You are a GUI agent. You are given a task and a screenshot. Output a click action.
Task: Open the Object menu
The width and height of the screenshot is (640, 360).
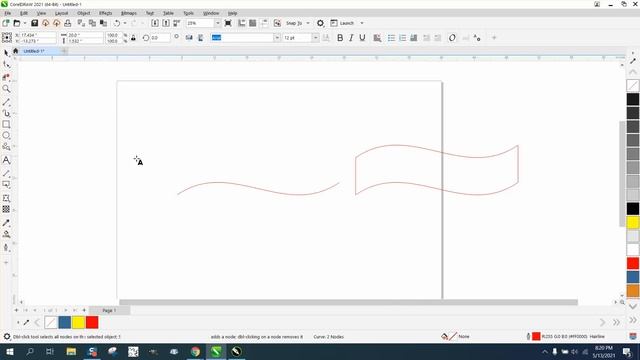pyautogui.click(x=84, y=13)
